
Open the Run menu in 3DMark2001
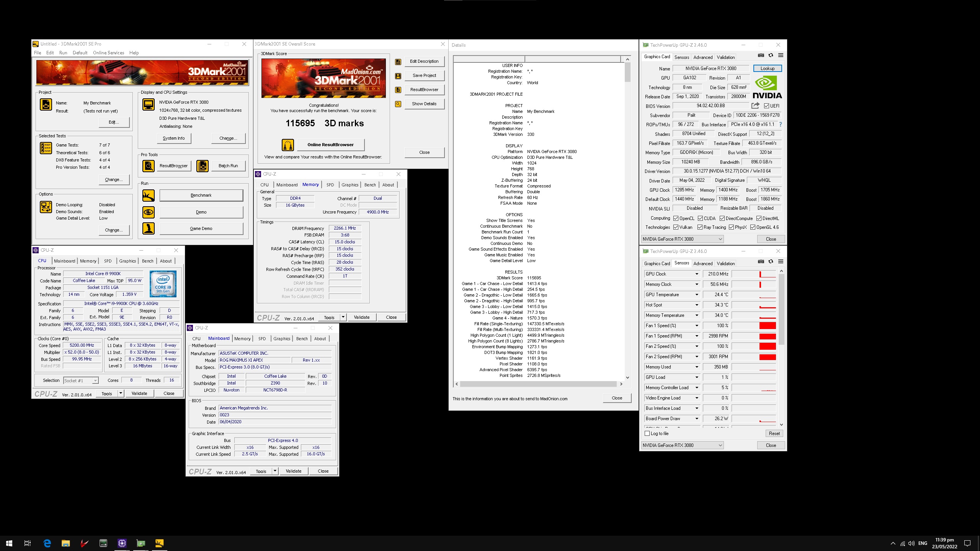[63, 53]
